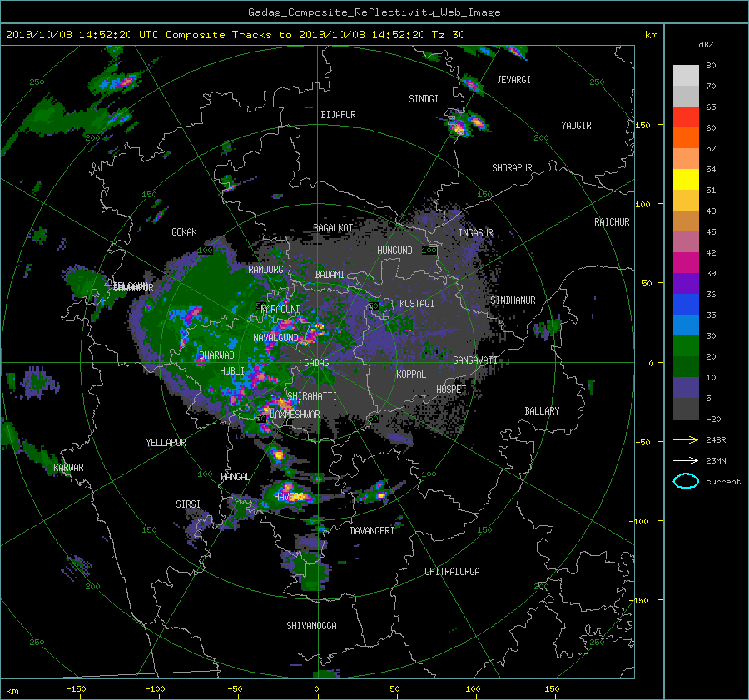Select the magenta 42 dBZ legend swatch

[x=686, y=262]
